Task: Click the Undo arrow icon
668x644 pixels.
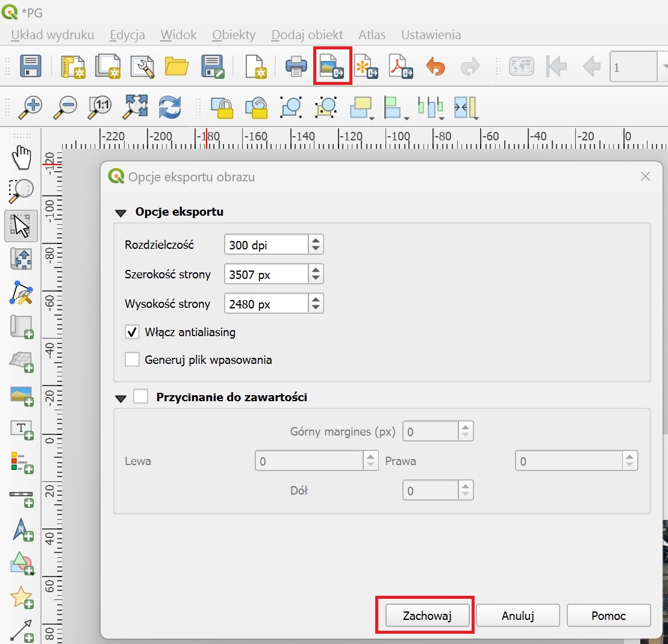Action: 435,66
